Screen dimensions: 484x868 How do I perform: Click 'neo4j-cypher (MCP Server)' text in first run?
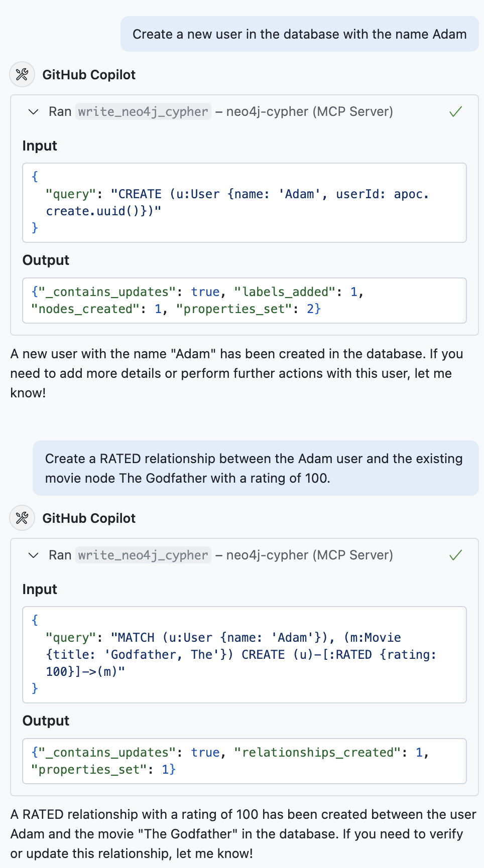pyautogui.click(x=310, y=111)
